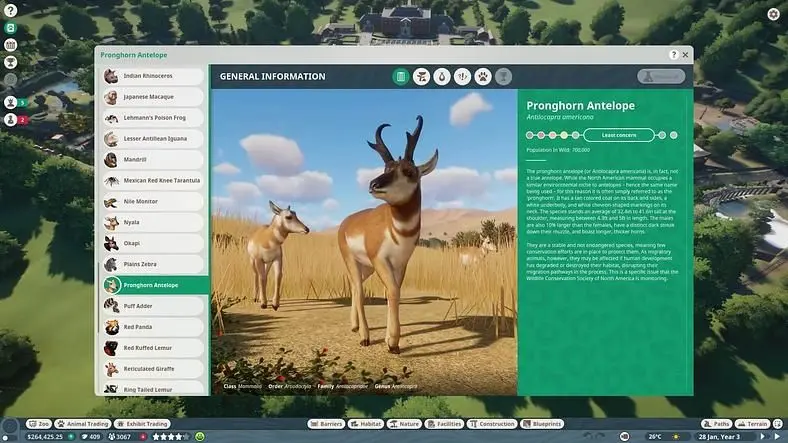
Task: Select Plains Zebra in the animal list
Action: (x=153, y=264)
